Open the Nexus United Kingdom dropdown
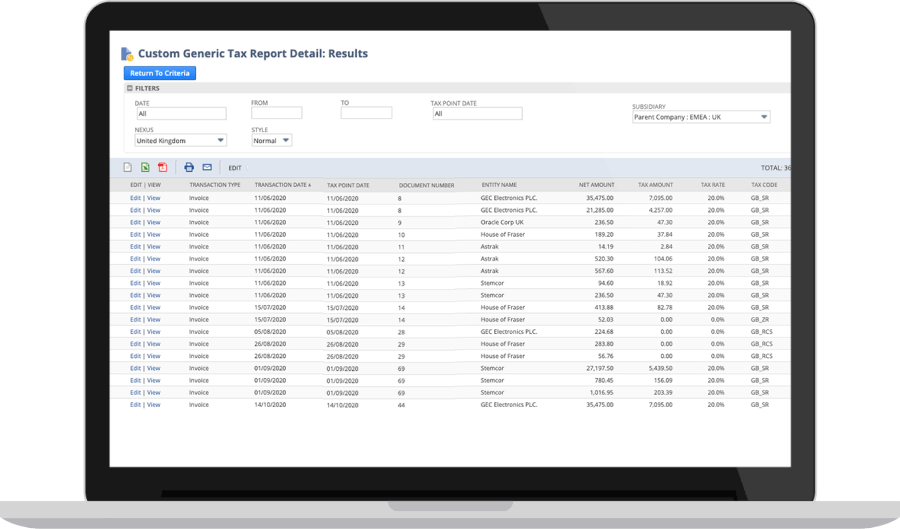Screen dimensions: 900x529 [x=180, y=141]
